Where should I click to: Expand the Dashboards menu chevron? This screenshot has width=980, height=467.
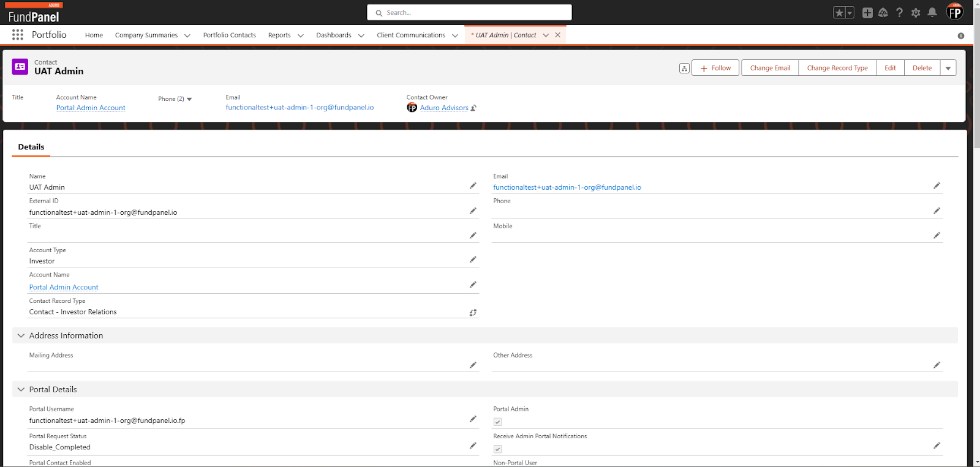tap(361, 35)
